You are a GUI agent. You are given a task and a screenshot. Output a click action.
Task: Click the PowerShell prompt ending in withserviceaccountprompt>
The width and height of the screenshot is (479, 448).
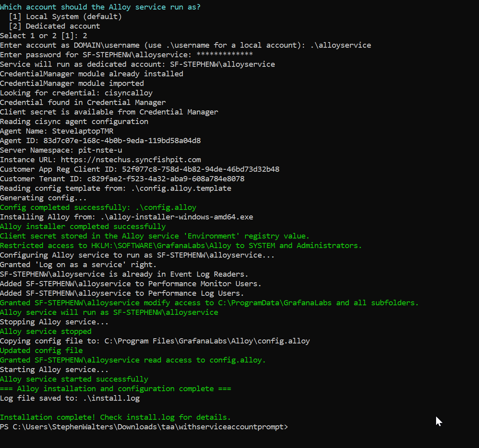(x=144, y=427)
